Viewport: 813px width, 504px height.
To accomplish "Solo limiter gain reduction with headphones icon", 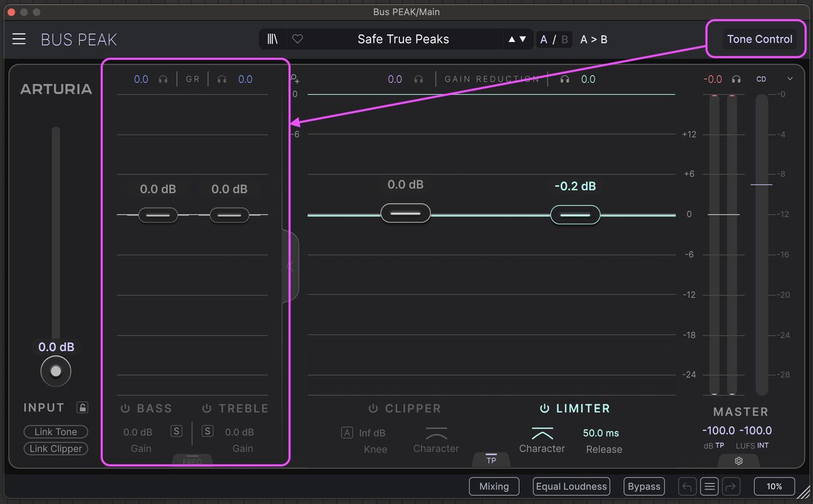I will click(565, 79).
